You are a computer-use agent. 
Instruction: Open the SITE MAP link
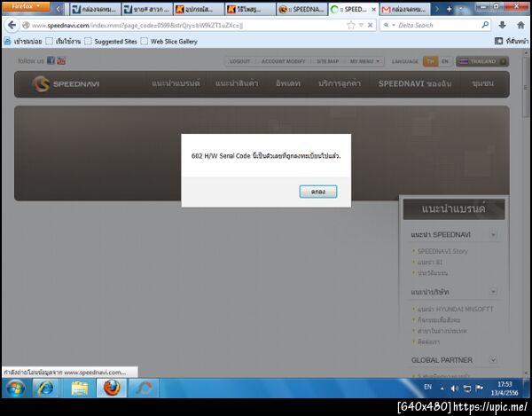point(328,61)
